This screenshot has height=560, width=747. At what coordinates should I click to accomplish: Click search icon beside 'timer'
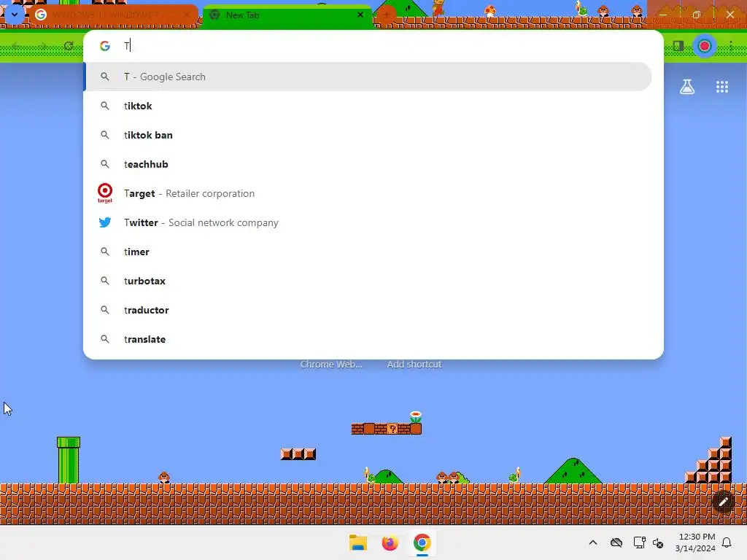click(105, 252)
